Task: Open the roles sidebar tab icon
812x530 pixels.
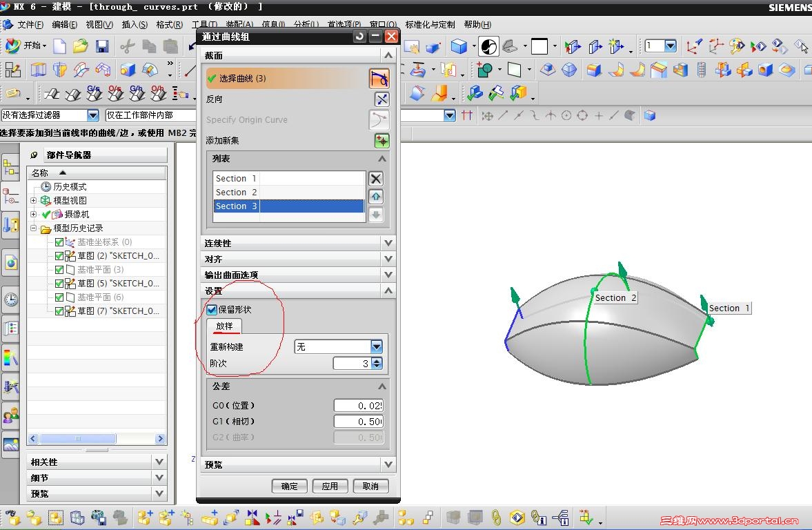Action: 11,415
